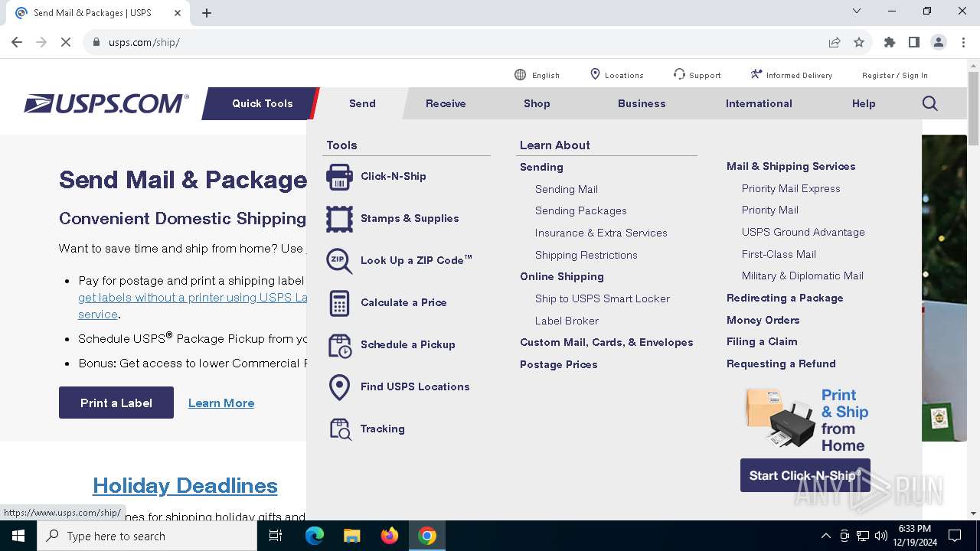
Task: Open File Explorer from the taskbar
Action: (x=352, y=536)
